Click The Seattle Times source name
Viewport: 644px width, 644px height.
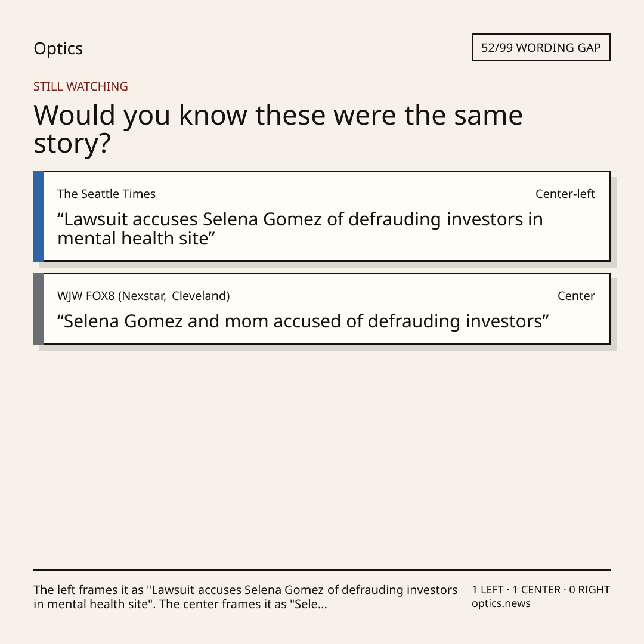tap(106, 194)
